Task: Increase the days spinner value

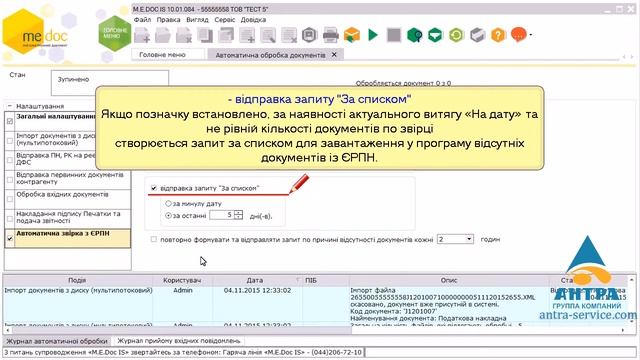Action: pyautogui.click(x=238, y=213)
